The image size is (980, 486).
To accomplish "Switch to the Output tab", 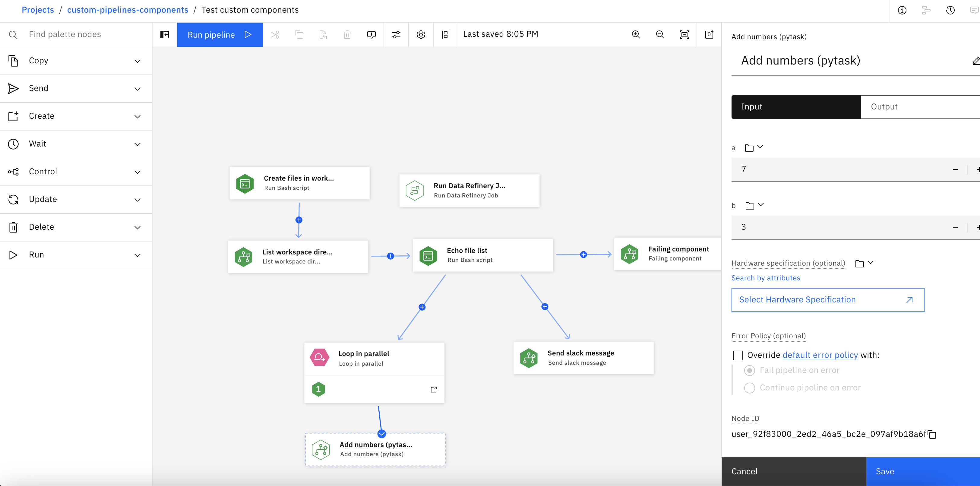I will 884,106.
